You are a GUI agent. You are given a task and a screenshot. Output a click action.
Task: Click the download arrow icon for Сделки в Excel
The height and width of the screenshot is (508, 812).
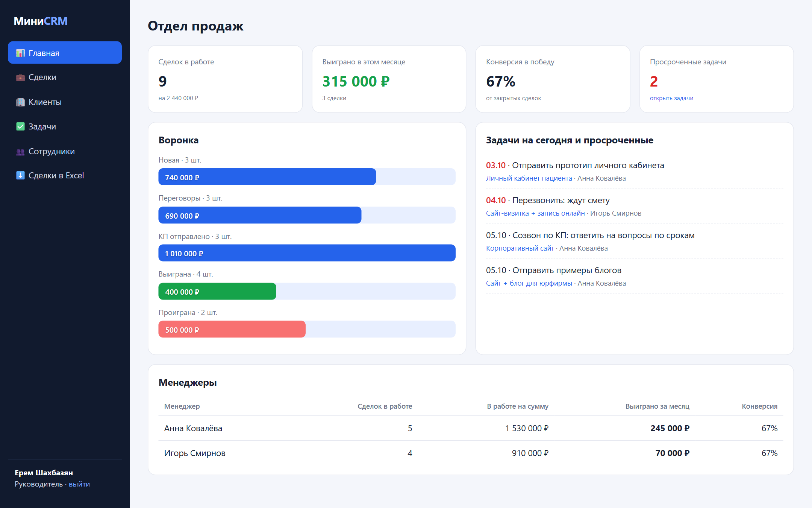coord(20,175)
